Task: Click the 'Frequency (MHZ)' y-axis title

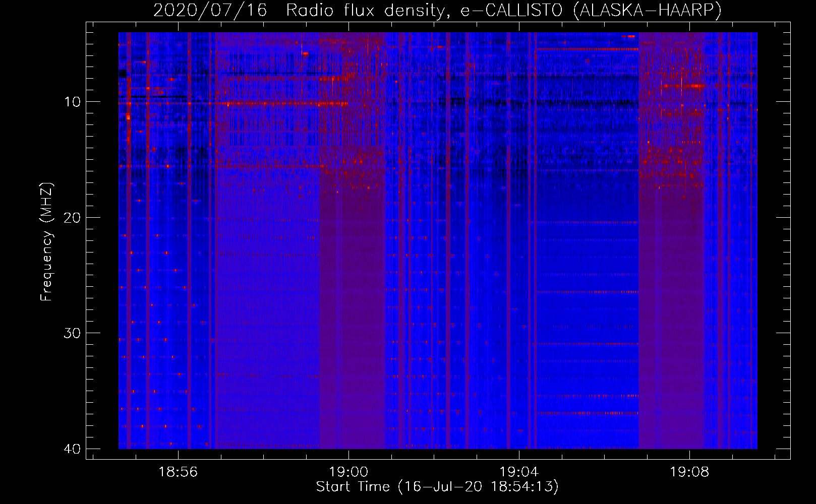Action: point(46,242)
